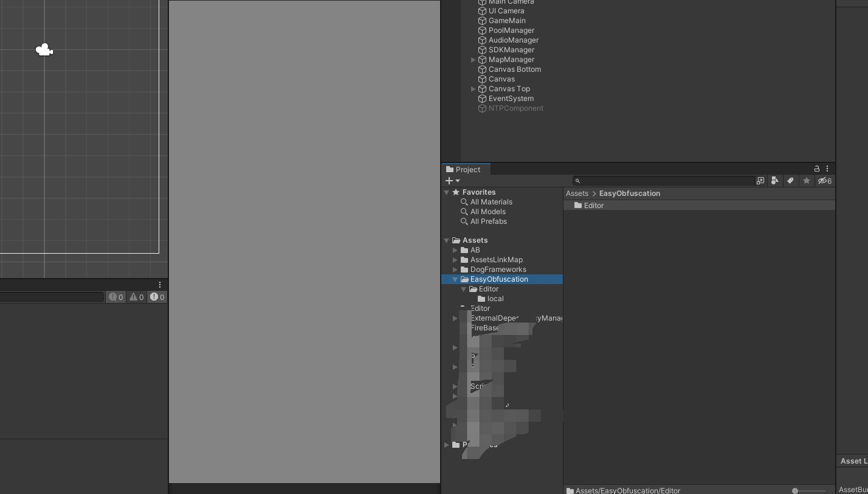This screenshot has height=494, width=868.
Task: Toggle Console info messages filter
Action: pos(115,297)
